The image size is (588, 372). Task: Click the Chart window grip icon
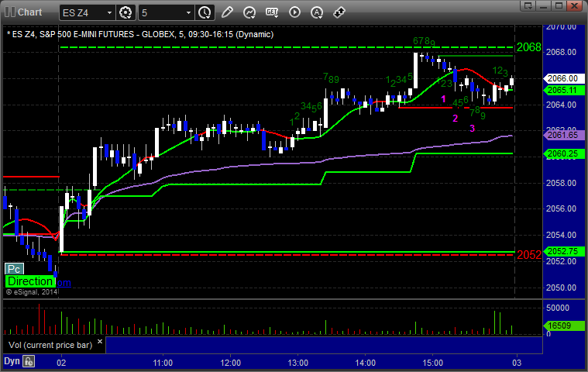(10, 12)
